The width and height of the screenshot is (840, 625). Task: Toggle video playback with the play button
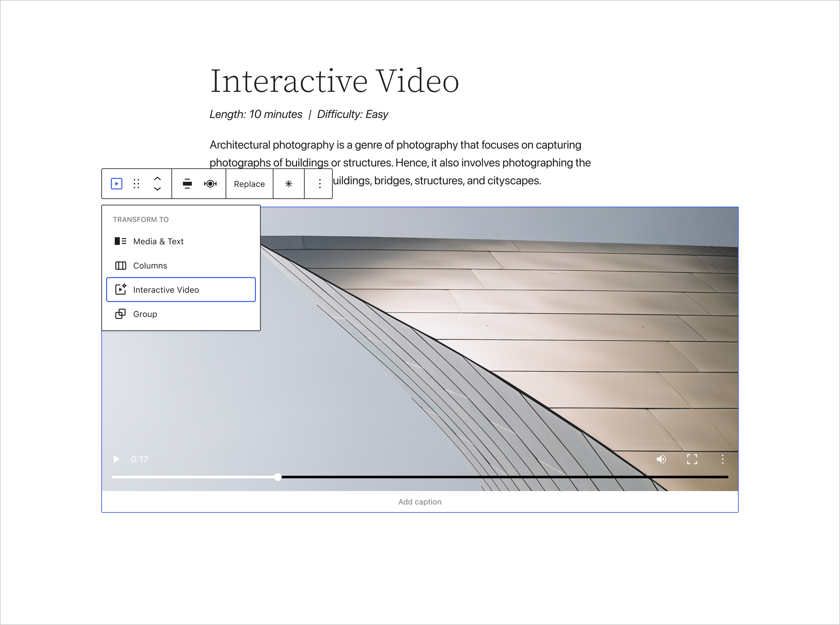click(x=116, y=459)
